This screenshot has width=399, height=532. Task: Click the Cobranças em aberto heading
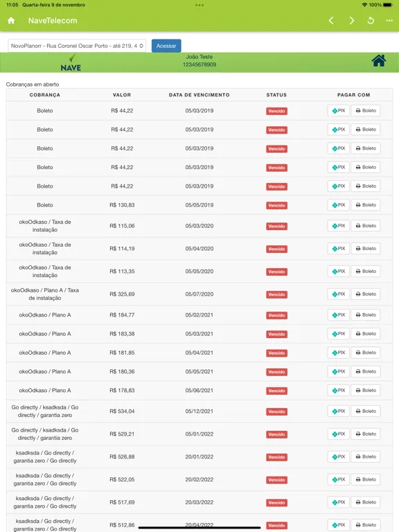(x=33, y=84)
